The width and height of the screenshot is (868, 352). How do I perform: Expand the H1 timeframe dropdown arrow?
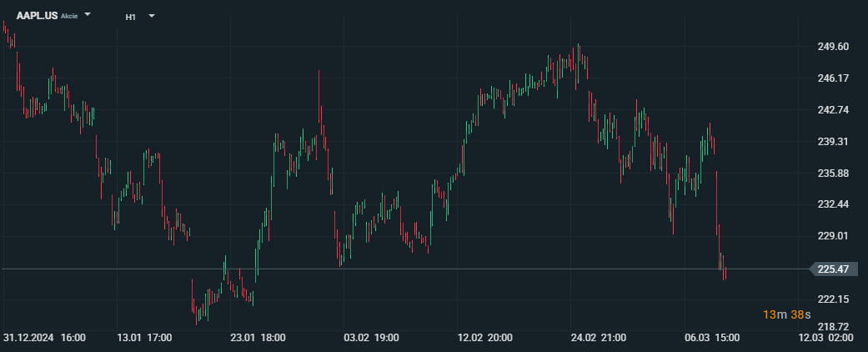[x=152, y=16]
